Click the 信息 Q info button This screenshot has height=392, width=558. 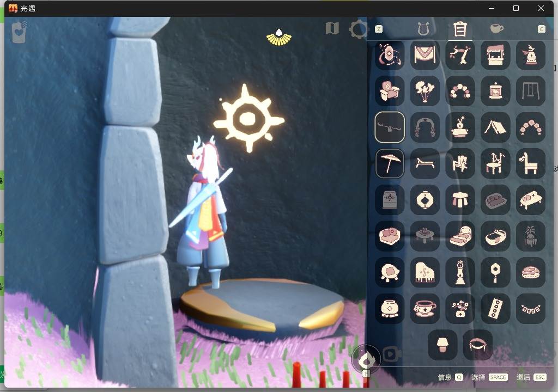coord(450,377)
